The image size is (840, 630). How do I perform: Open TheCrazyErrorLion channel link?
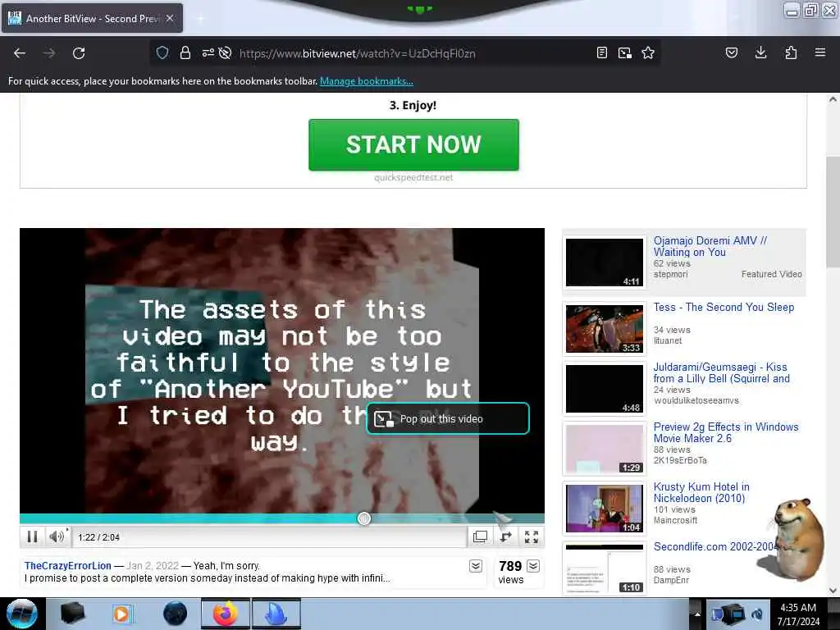[x=68, y=566]
